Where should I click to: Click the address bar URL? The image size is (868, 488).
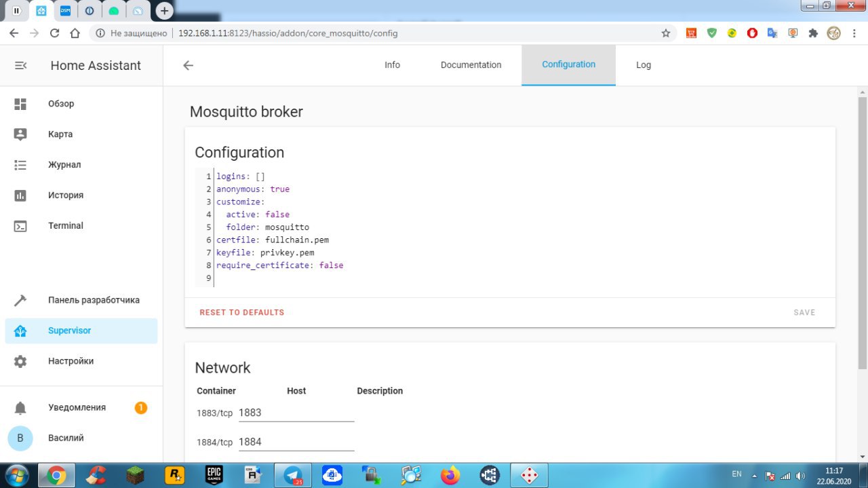pos(288,33)
